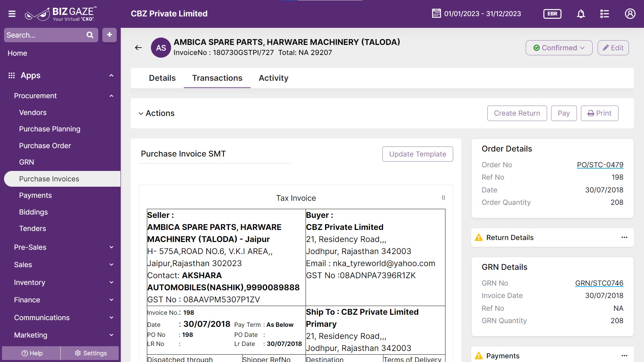Open Settings at sidebar bottom
The width and height of the screenshot is (644, 362).
90,353
